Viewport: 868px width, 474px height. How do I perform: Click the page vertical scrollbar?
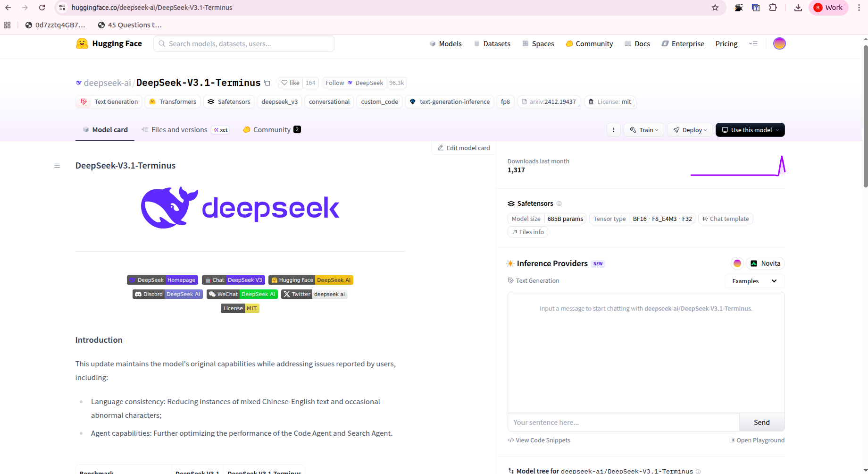coord(865,118)
